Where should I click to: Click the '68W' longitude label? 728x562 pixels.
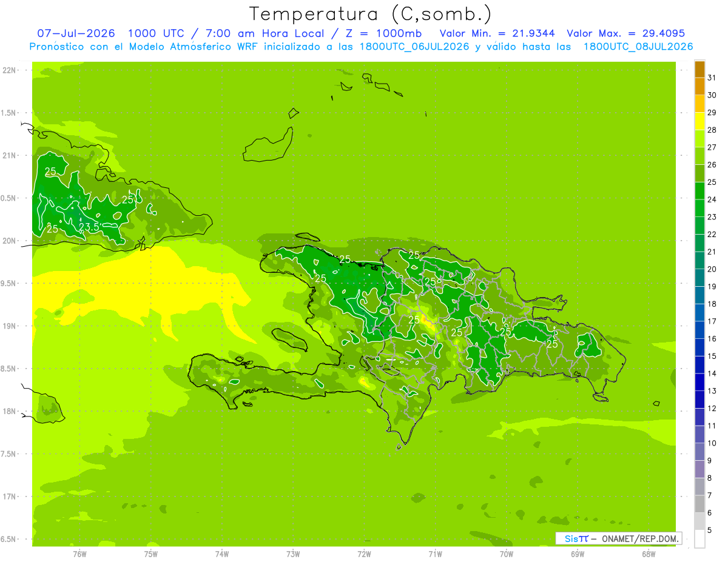[x=649, y=554]
